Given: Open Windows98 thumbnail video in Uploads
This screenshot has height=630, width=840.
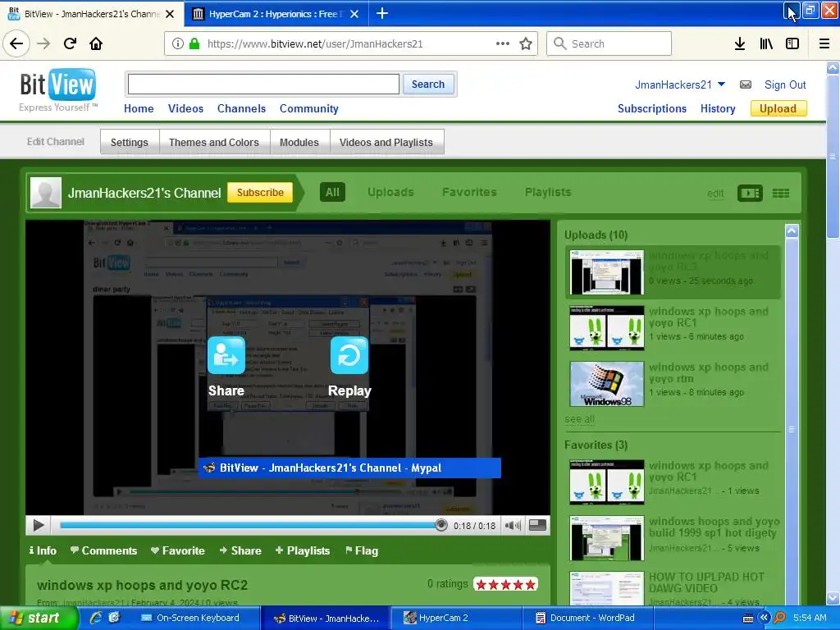Looking at the screenshot, I should click(607, 384).
